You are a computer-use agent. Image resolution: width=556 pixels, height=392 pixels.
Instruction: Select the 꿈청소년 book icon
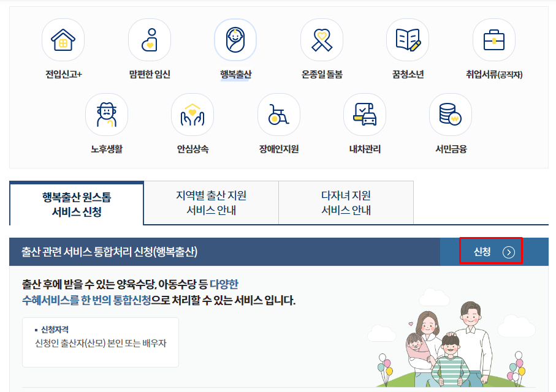pos(408,40)
